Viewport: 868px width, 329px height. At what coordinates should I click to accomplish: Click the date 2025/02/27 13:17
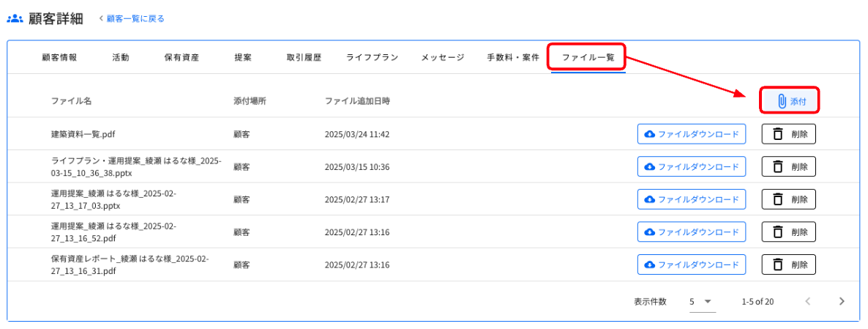tap(357, 199)
